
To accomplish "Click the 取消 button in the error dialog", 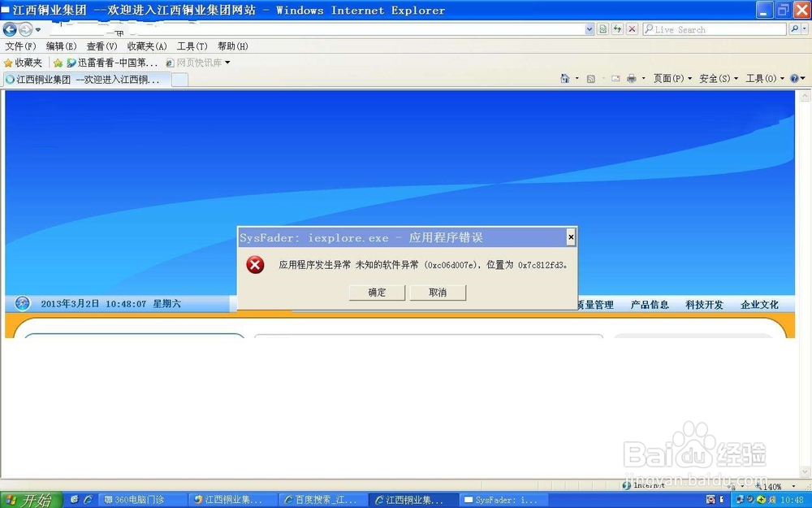I will pyautogui.click(x=438, y=293).
